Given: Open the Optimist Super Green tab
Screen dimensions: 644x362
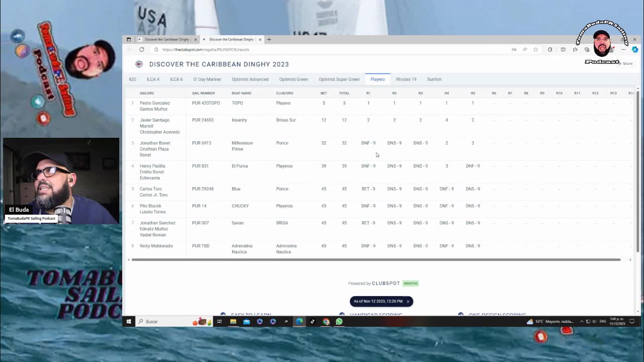Looking at the screenshot, I should click(x=339, y=79).
